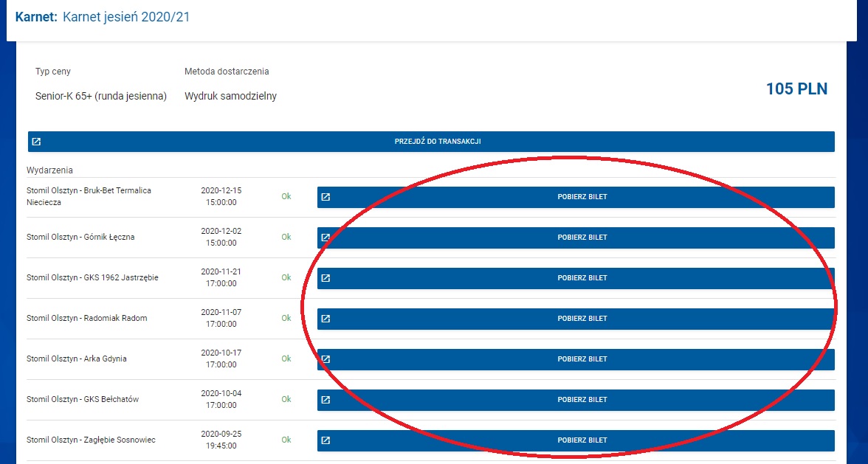
Task: Click ticket icon for Zagłębie Sosnowiec match
Action: coord(325,440)
